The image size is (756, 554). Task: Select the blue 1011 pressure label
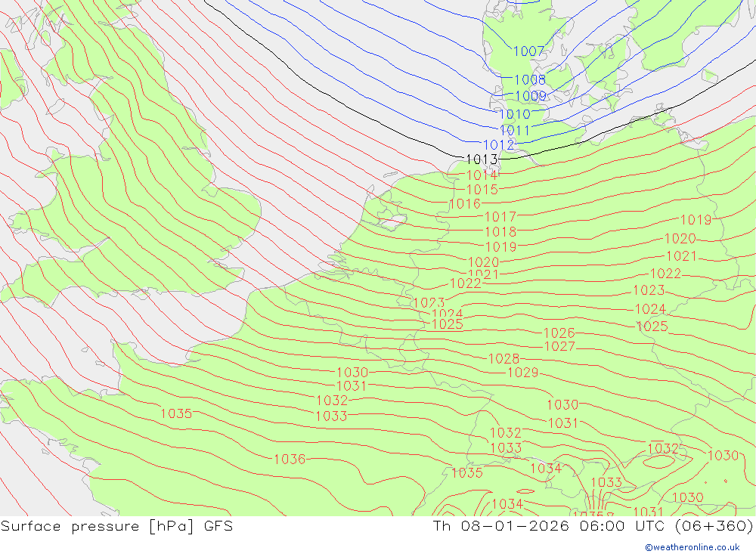pos(514,131)
